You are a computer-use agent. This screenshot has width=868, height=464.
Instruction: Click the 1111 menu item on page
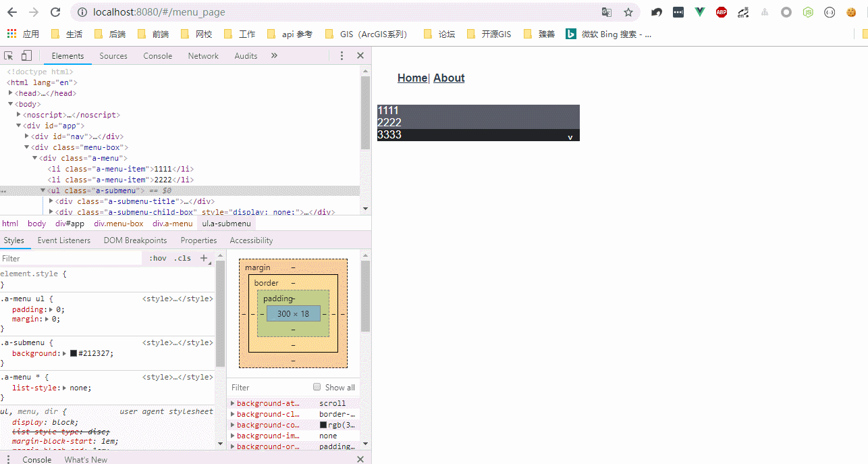click(x=479, y=111)
